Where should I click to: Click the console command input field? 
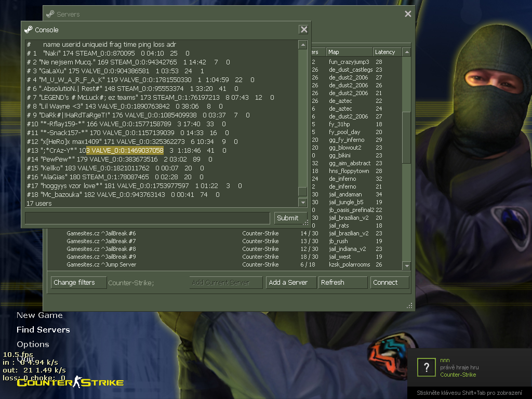click(x=148, y=218)
